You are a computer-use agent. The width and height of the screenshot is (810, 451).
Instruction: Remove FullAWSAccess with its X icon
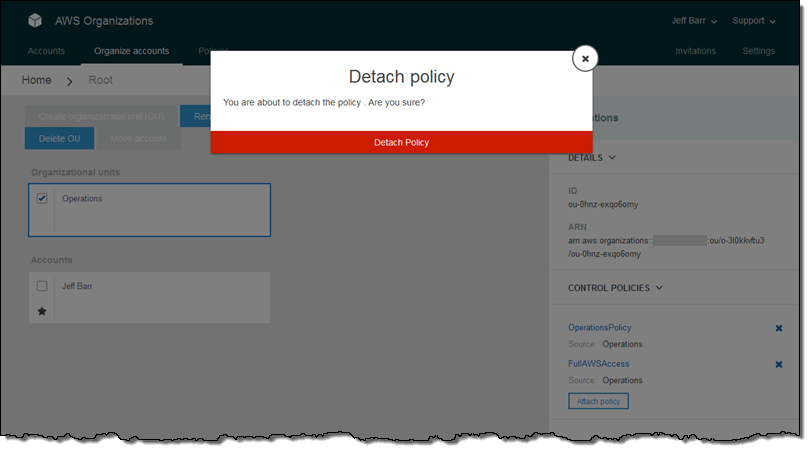779,364
